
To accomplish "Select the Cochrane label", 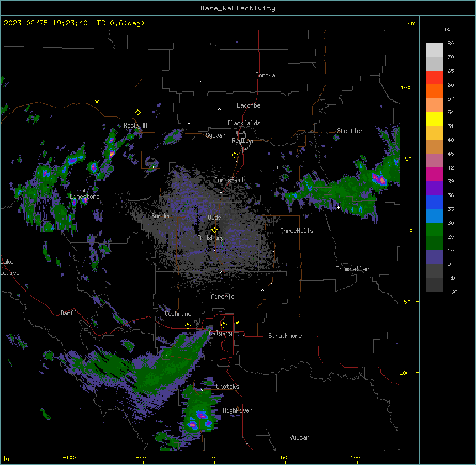I will (178, 314).
